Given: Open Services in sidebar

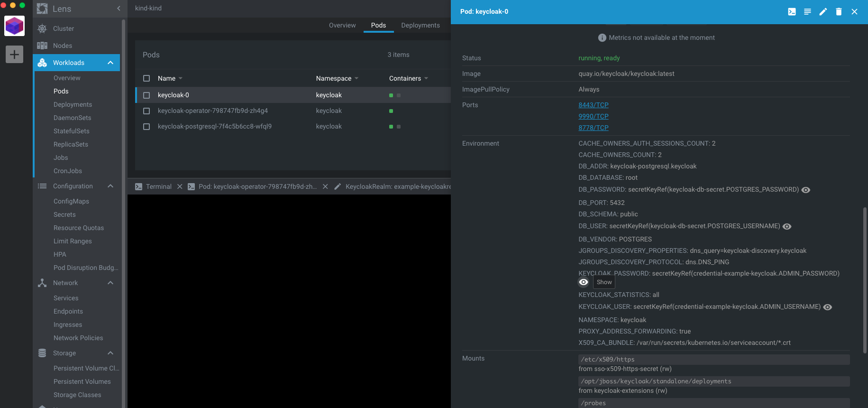Looking at the screenshot, I should (66, 298).
